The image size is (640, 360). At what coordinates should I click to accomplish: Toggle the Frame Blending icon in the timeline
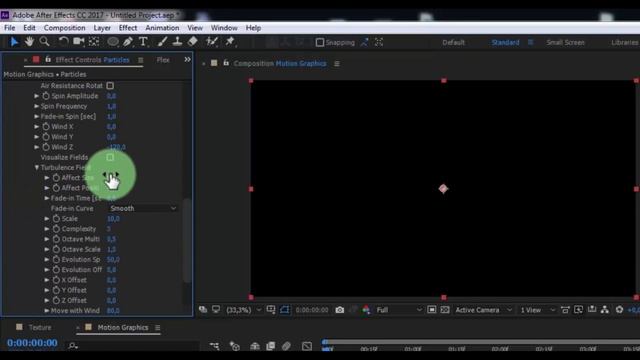point(270,346)
